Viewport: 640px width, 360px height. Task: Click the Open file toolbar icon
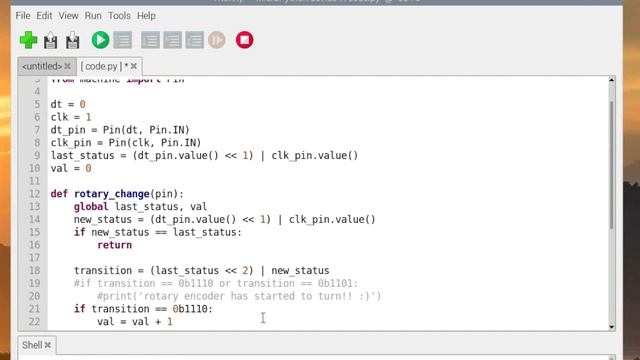coord(51,40)
